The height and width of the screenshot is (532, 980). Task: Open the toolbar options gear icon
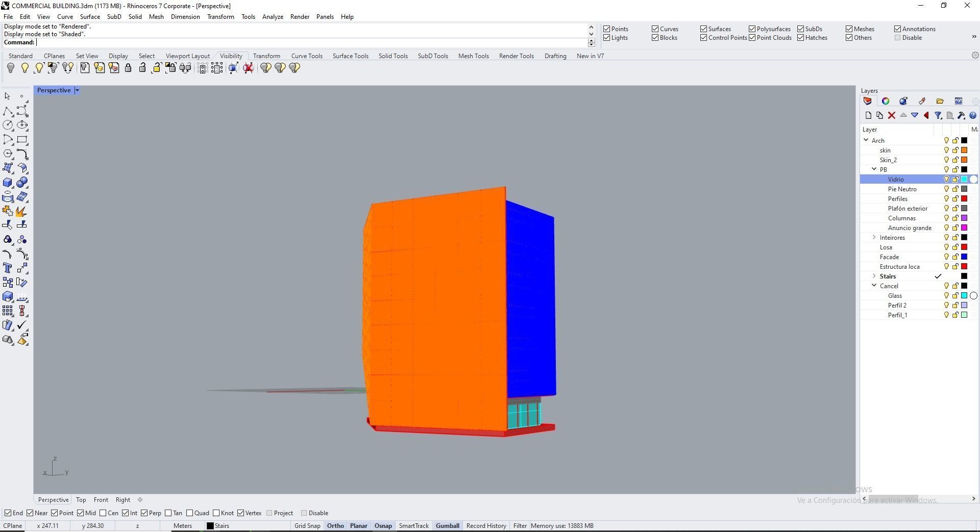[x=975, y=55]
